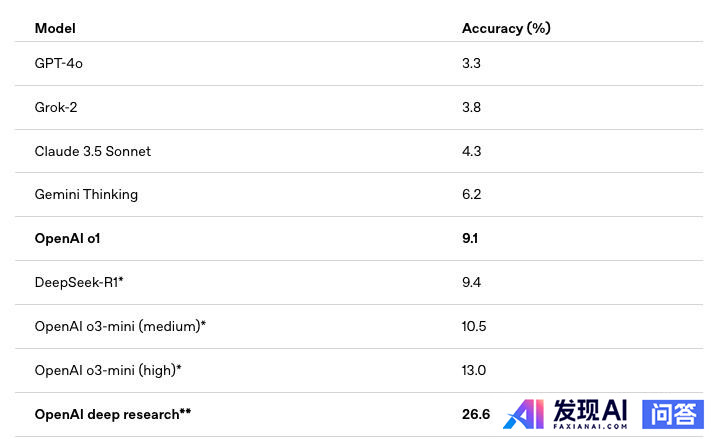Click the 13.0 accuracy value
The height and width of the screenshot is (439, 719).
[474, 370]
